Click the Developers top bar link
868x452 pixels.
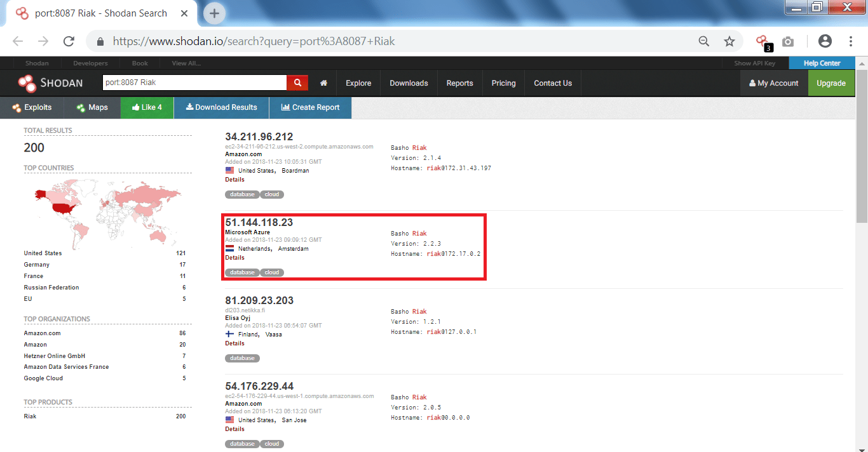(90, 63)
